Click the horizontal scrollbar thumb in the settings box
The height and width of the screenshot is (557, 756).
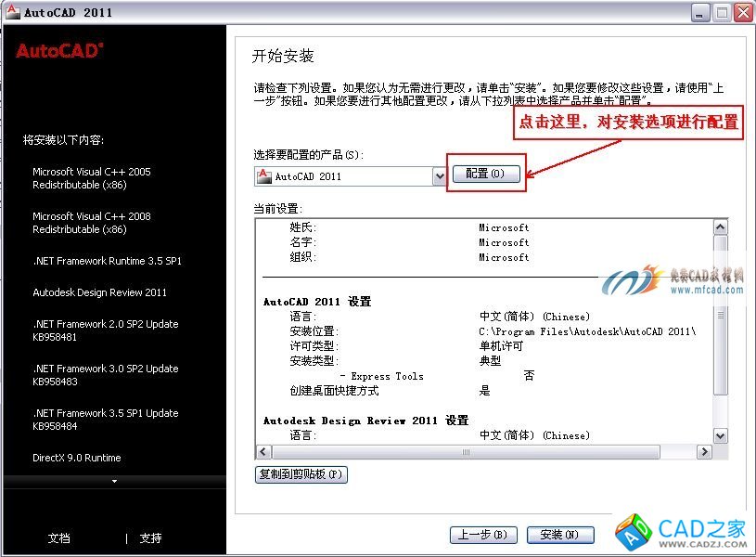tap(466, 452)
